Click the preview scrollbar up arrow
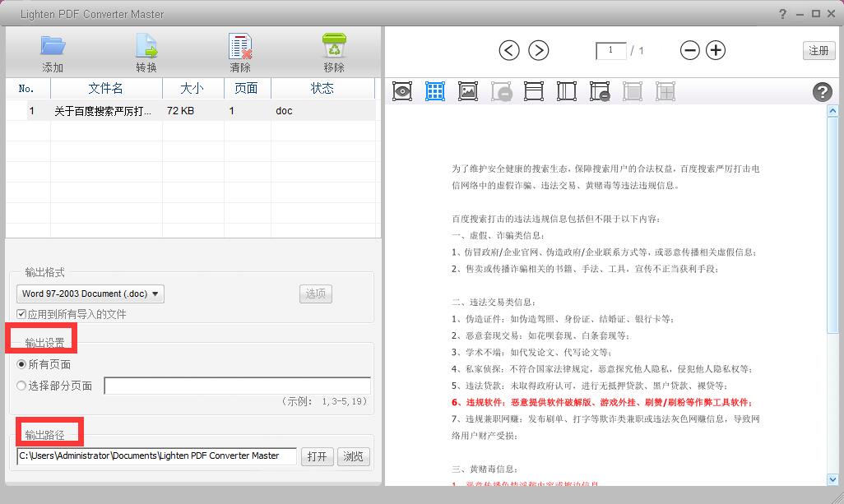844x504 pixels. coord(832,111)
